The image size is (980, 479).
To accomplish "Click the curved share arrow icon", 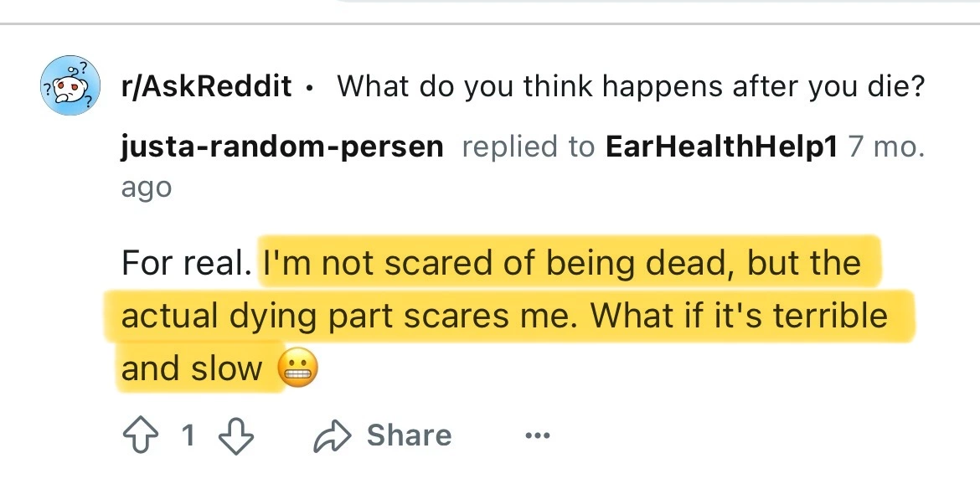I will (x=333, y=435).
